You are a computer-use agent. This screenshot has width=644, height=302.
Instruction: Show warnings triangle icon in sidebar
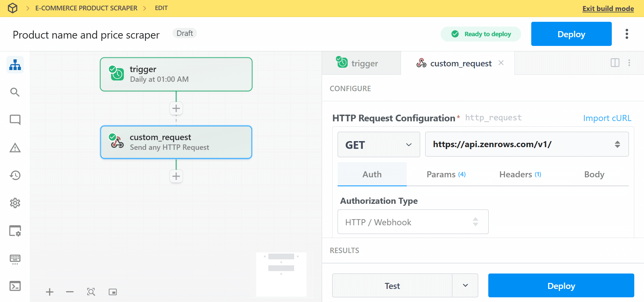15,147
